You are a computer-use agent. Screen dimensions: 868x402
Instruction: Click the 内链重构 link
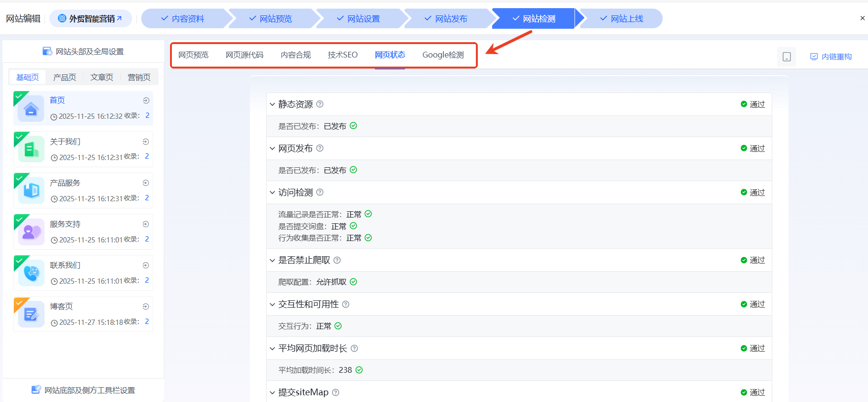tap(831, 57)
